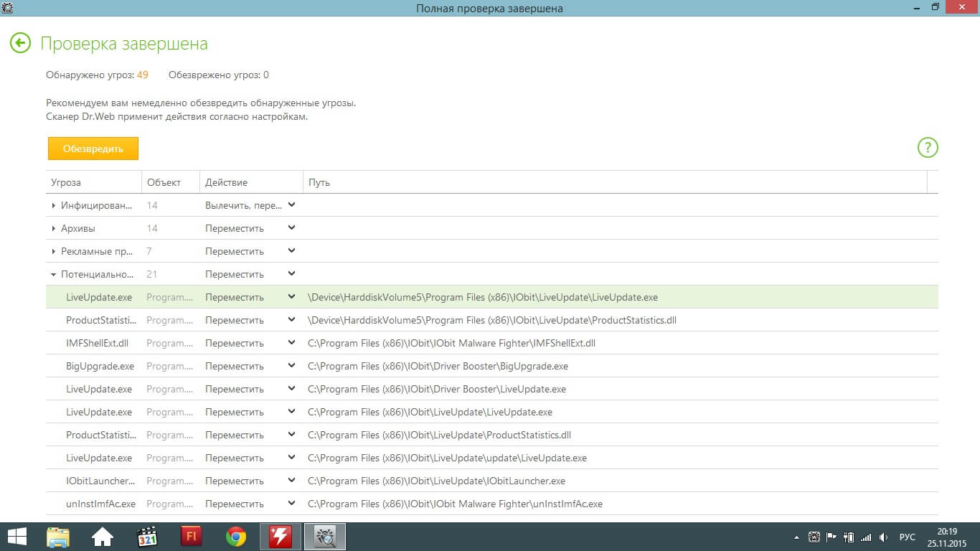Open action dropdown for IMFShellExt.dll row
The image size is (980, 551).
tap(291, 343)
